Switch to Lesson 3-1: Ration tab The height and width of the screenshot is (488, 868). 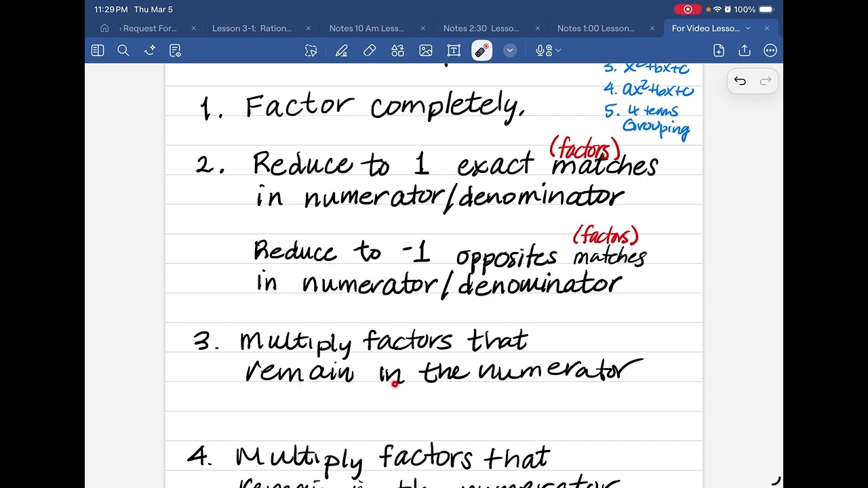point(252,28)
